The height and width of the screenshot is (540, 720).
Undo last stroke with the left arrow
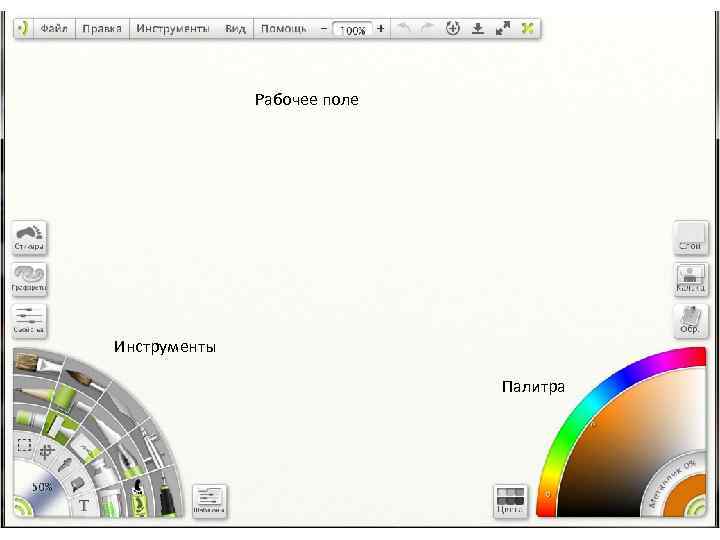pyautogui.click(x=404, y=28)
